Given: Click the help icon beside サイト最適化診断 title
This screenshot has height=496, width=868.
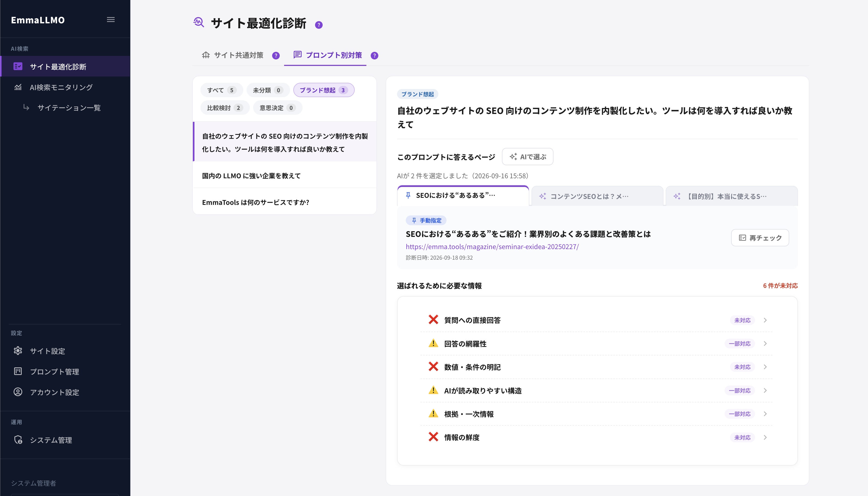Looking at the screenshot, I should pyautogui.click(x=319, y=25).
